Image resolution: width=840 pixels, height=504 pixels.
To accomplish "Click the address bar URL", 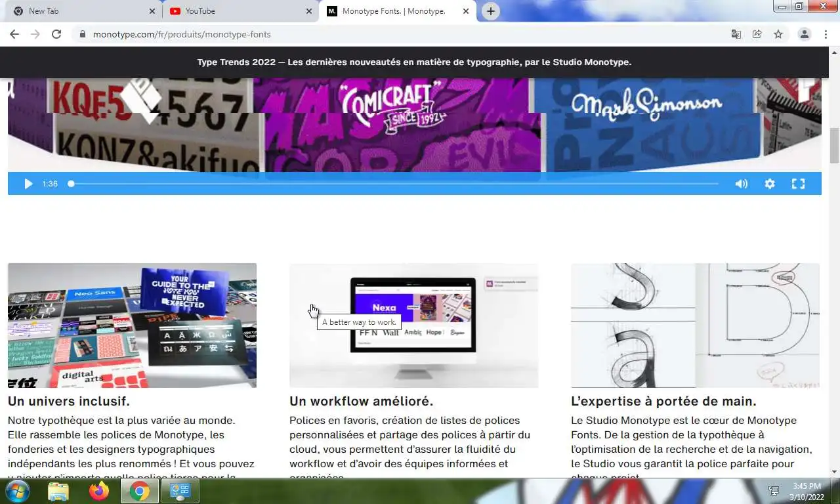I will tap(182, 34).
